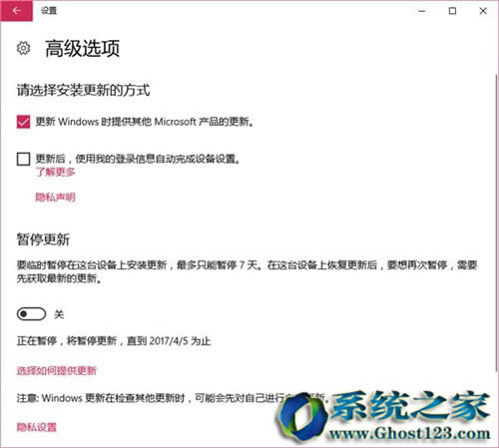Turn on the 暂停更新 toggle switch
This screenshot has width=499, height=448.
(31, 314)
